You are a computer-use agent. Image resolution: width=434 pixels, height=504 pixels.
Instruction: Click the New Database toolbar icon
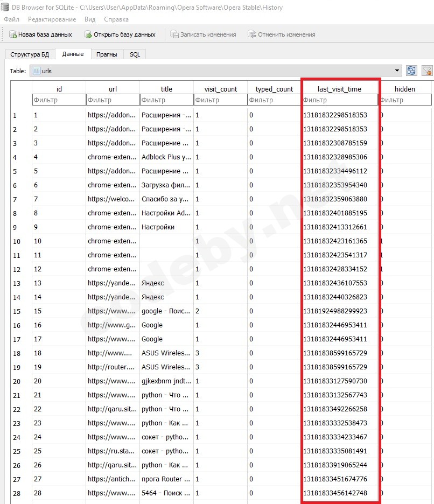pos(13,34)
